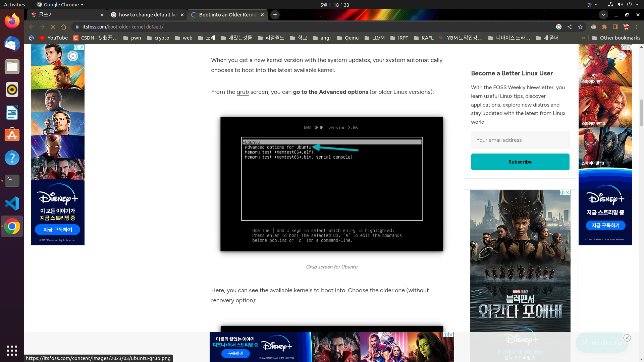Open Chrome extensions puzzle icon
Screen dimensions: 644x362
(604, 27)
